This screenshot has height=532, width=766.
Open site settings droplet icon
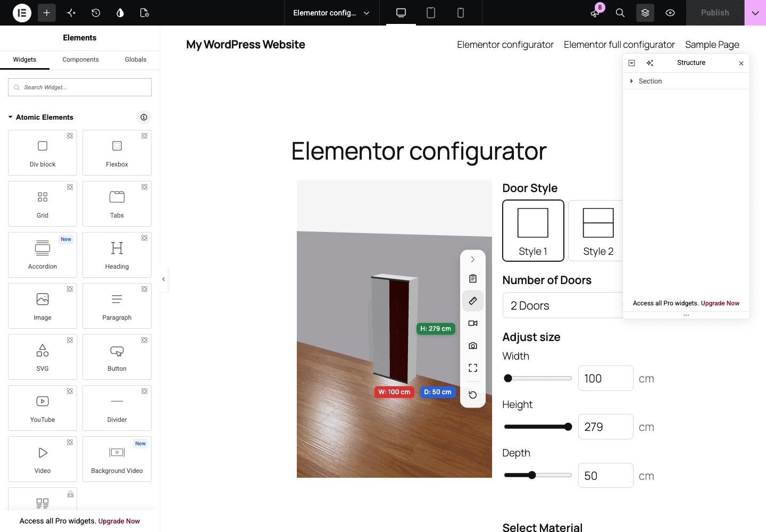[120, 13]
